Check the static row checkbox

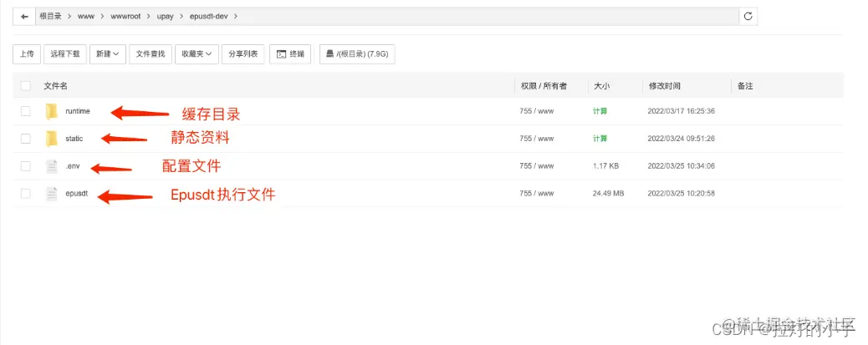pos(25,139)
